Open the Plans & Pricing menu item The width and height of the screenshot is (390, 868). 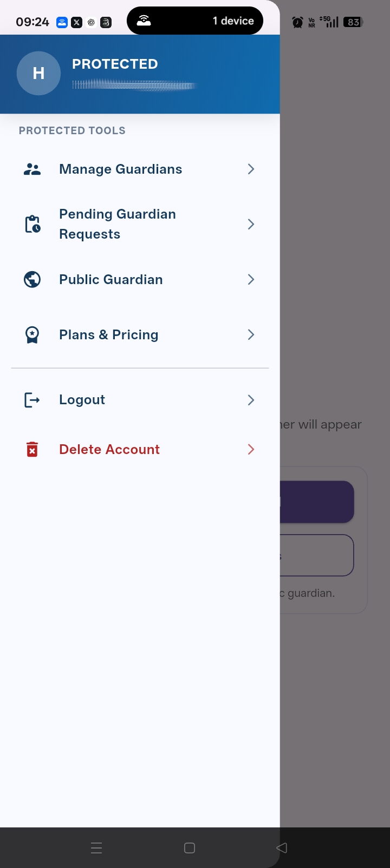109,335
